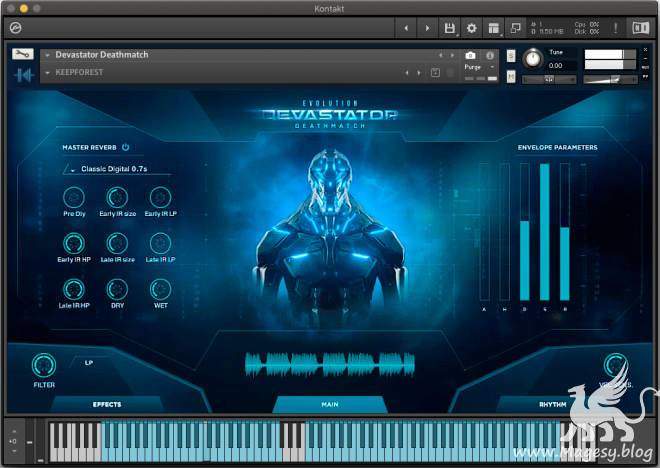Select next instrument arrow beside Devastator Deathmatch
Viewport: 660px width, 468px height.
coord(452,55)
